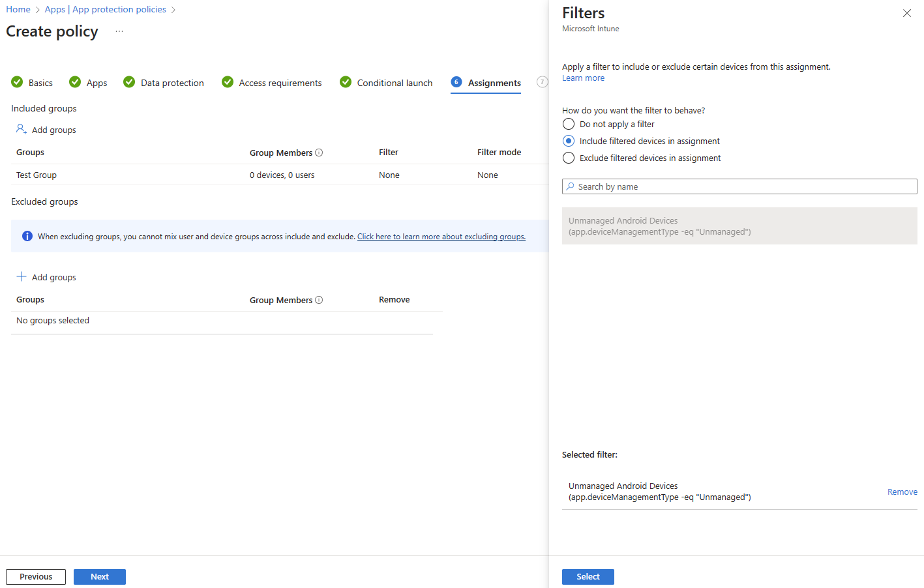This screenshot has height=588, width=924.
Task: Choose Exclude filtered devices in assignment
Action: [568, 158]
